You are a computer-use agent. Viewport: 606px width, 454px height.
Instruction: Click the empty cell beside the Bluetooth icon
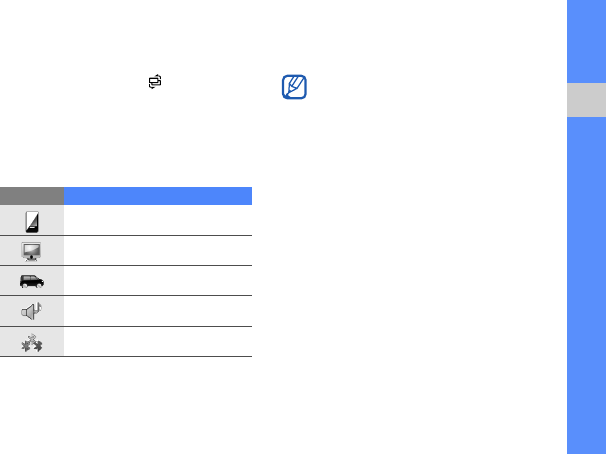(x=158, y=342)
